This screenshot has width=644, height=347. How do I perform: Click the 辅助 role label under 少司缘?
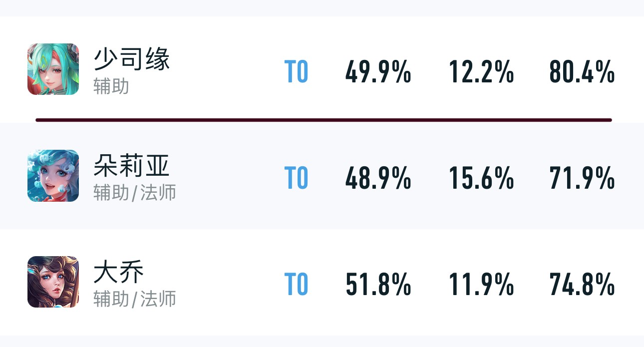[x=111, y=86]
